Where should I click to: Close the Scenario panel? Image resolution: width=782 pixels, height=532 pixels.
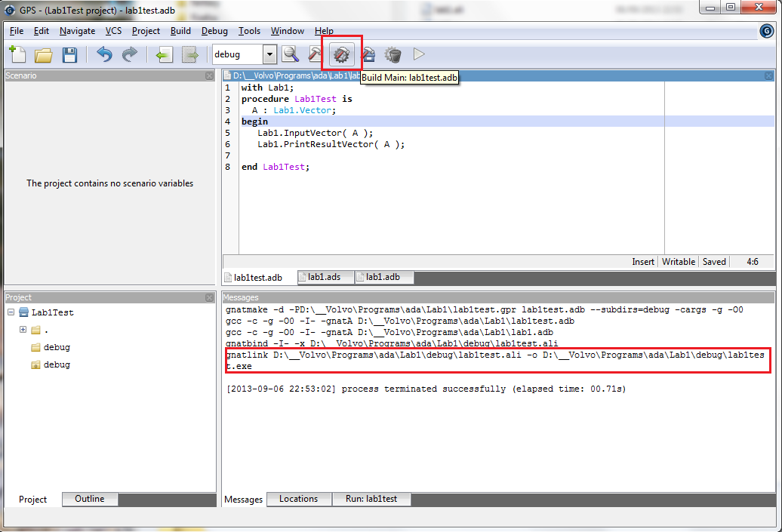(209, 75)
